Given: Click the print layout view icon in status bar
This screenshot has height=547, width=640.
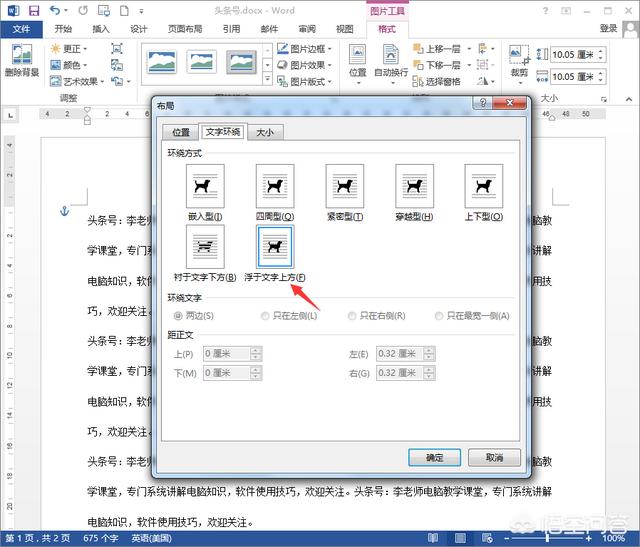Looking at the screenshot, I should pos(460,538).
